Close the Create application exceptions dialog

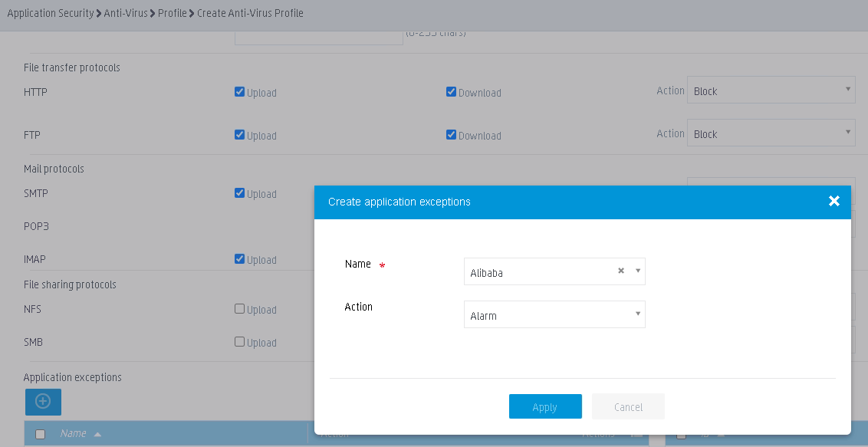point(834,202)
